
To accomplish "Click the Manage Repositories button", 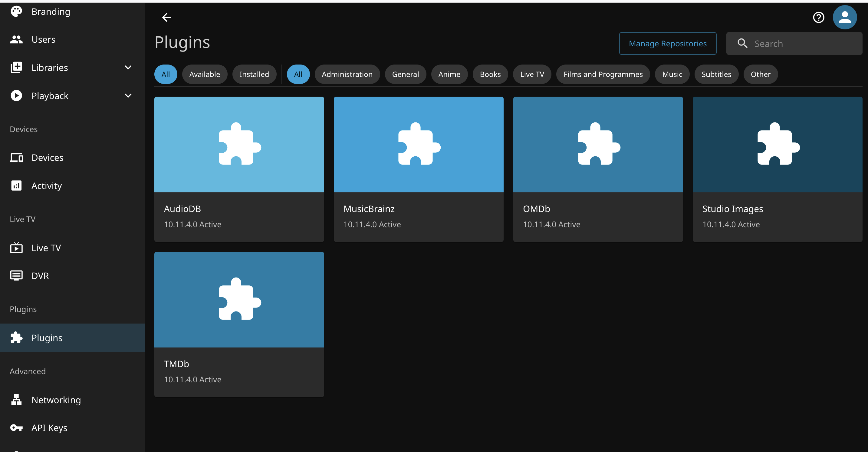I will [668, 44].
